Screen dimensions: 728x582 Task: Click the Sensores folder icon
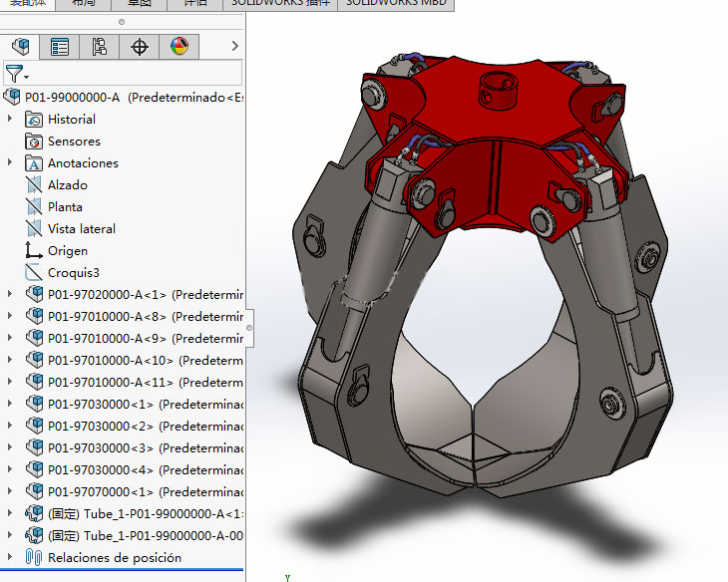[33, 142]
